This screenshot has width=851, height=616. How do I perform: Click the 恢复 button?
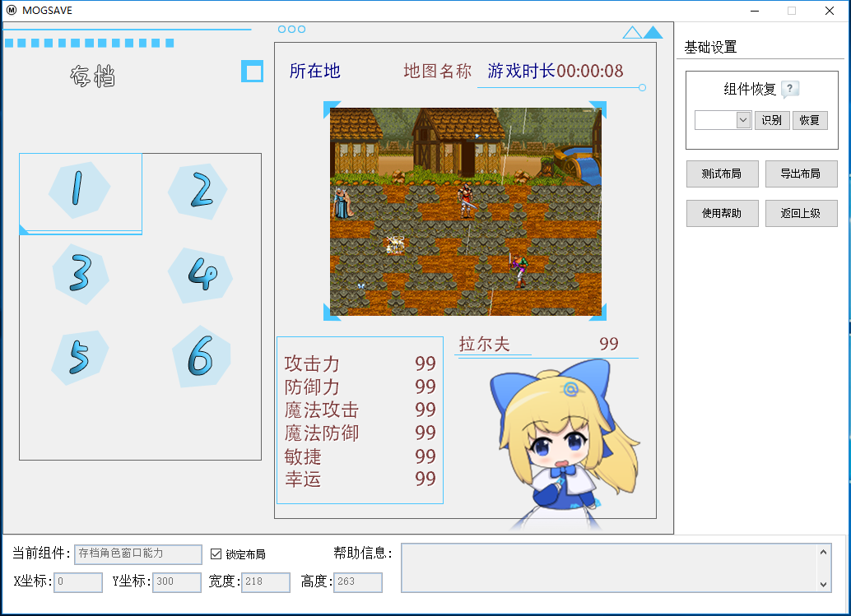(x=810, y=120)
